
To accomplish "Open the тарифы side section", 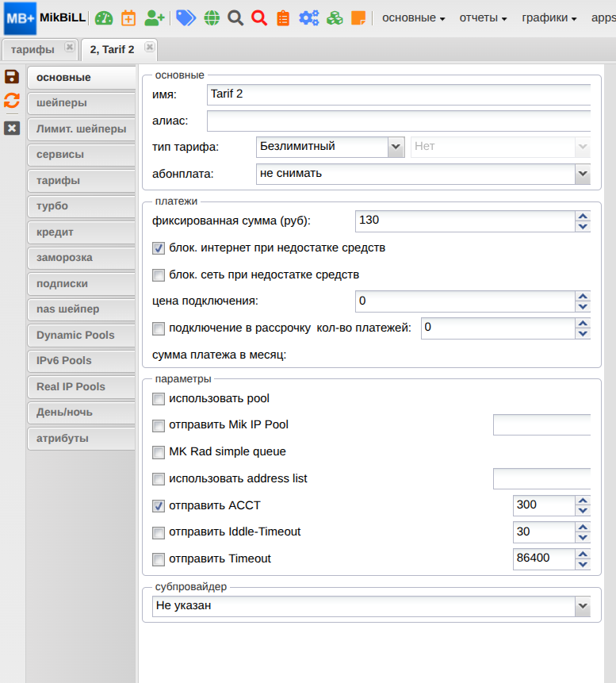I will [x=82, y=181].
